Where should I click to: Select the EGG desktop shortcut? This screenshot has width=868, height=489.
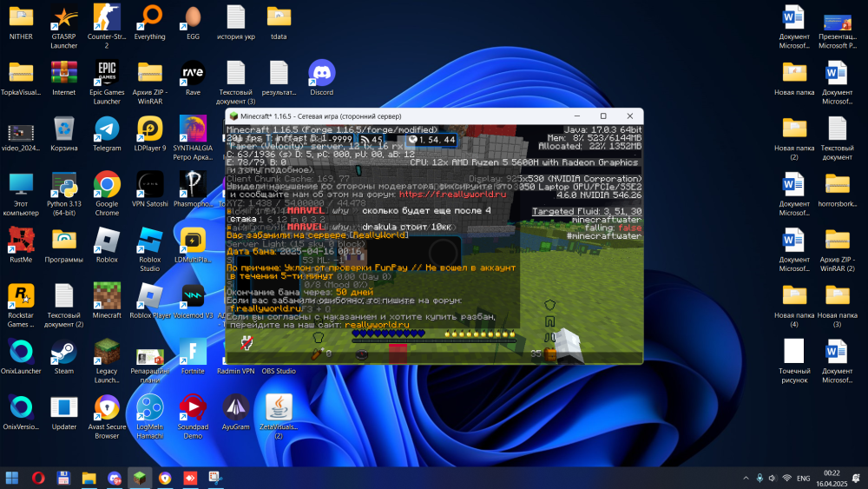193,23
